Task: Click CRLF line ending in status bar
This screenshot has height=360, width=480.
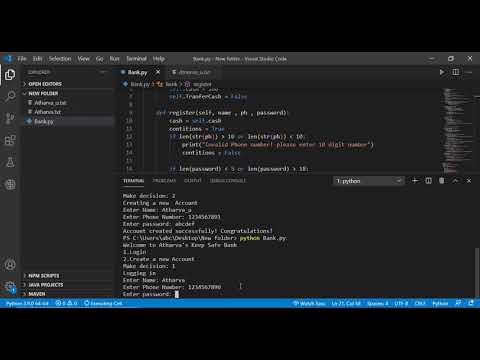Action: click(x=420, y=303)
